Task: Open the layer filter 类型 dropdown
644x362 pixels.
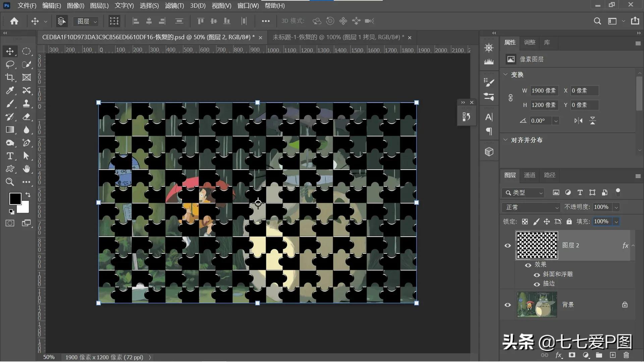Action: tap(523, 193)
